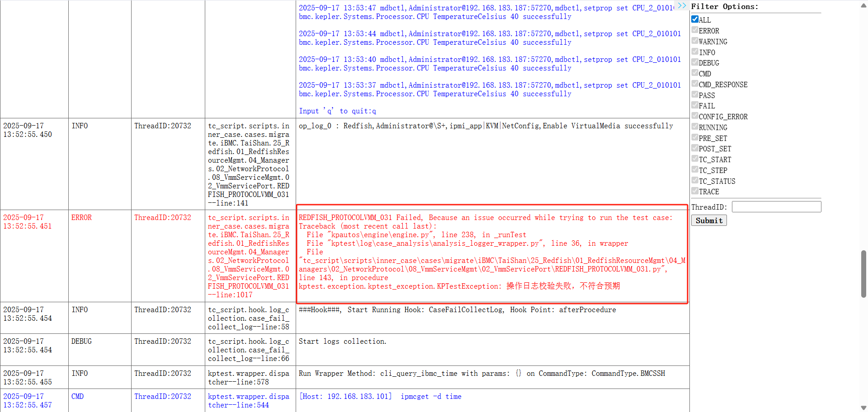Click the red ERROR level cell
This screenshot has height=412, width=868.
[x=81, y=218]
